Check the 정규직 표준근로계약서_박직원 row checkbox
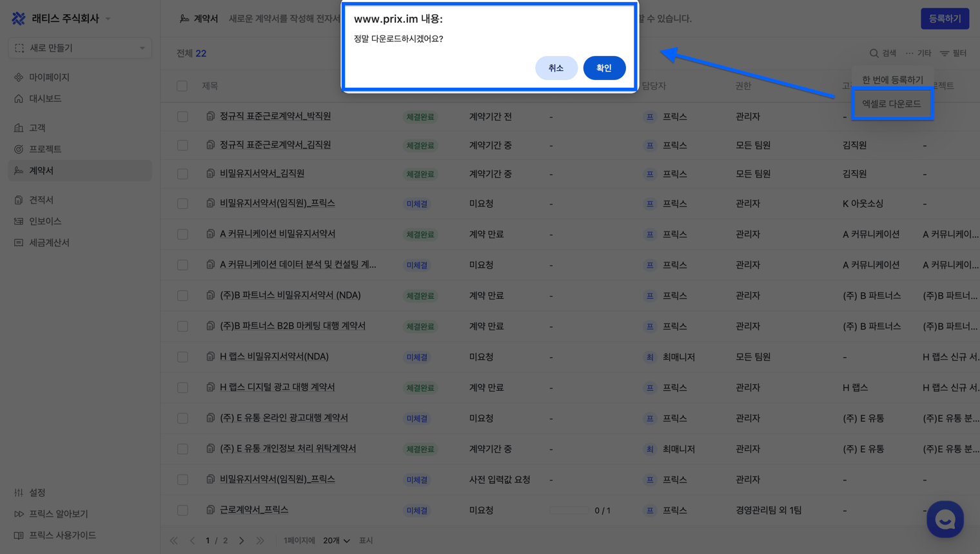The width and height of the screenshot is (980, 554). tap(183, 117)
